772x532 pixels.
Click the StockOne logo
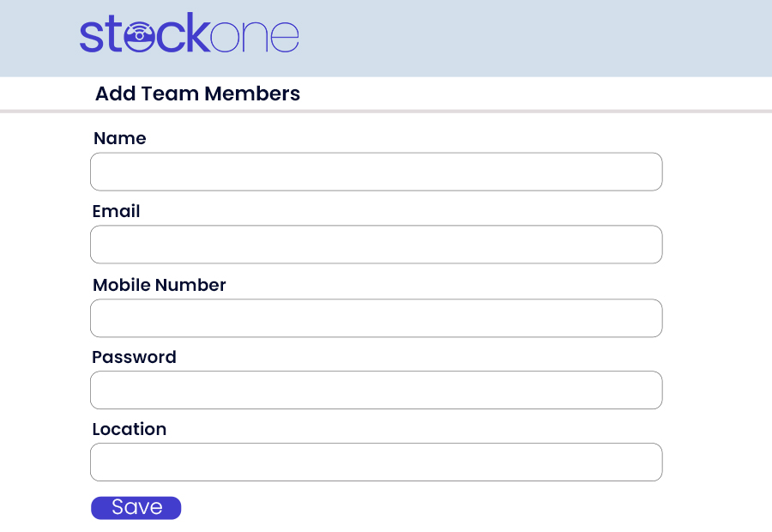coord(189,35)
